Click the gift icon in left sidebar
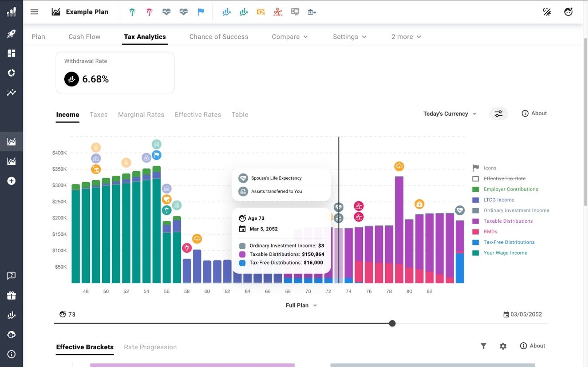Image resolution: width=588 pixels, height=367 pixels. click(x=11, y=296)
